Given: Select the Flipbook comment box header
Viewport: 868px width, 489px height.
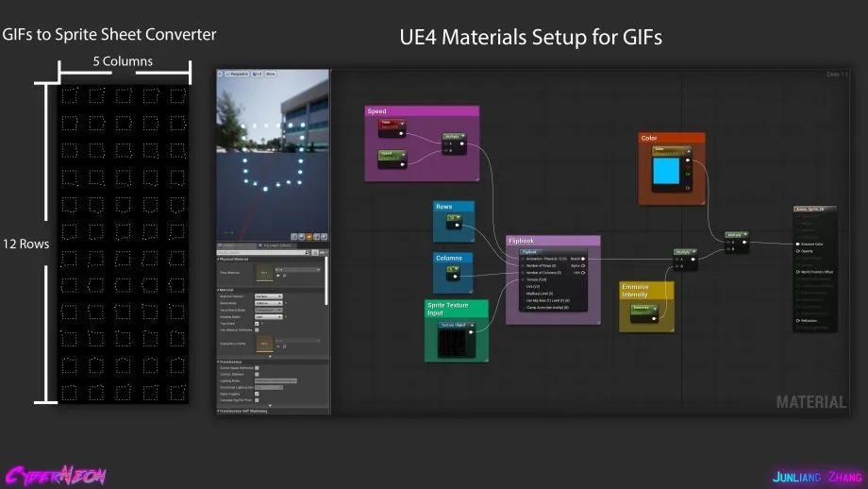Looking at the screenshot, I should click(553, 241).
